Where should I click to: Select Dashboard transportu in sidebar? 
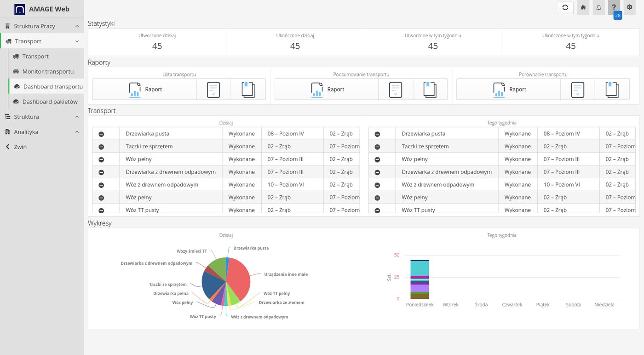tap(46, 87)
